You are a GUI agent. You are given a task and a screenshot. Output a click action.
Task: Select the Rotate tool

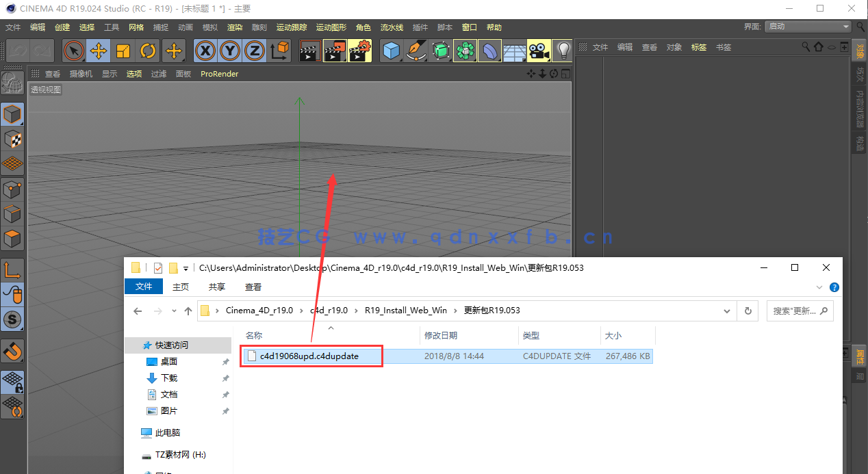tap(148, 51)
